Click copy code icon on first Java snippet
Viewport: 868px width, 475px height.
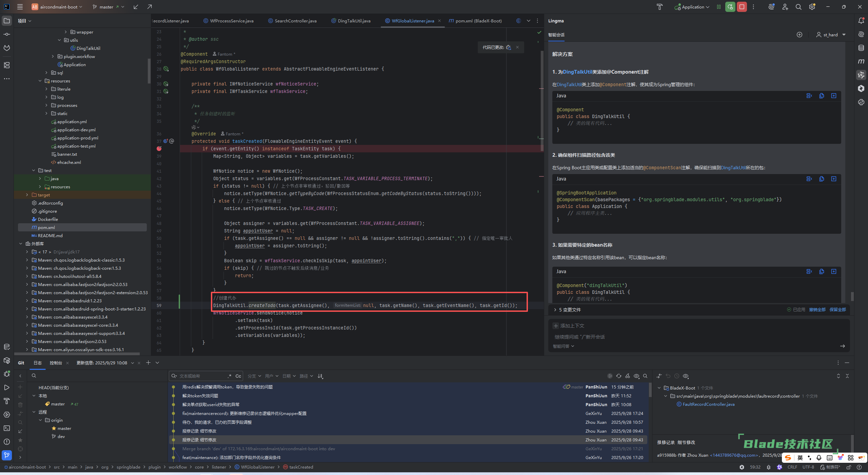(822, 96)
